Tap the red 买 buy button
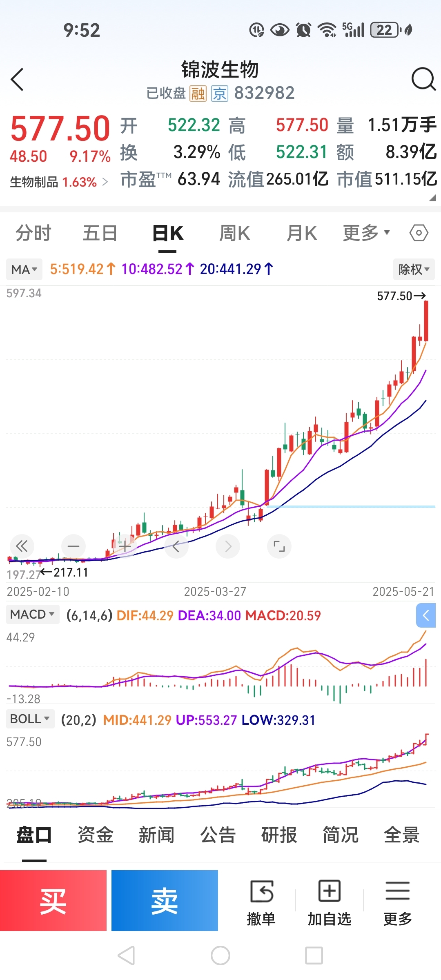The height and width of the screenshot is (980, 441). click(53, 900)
